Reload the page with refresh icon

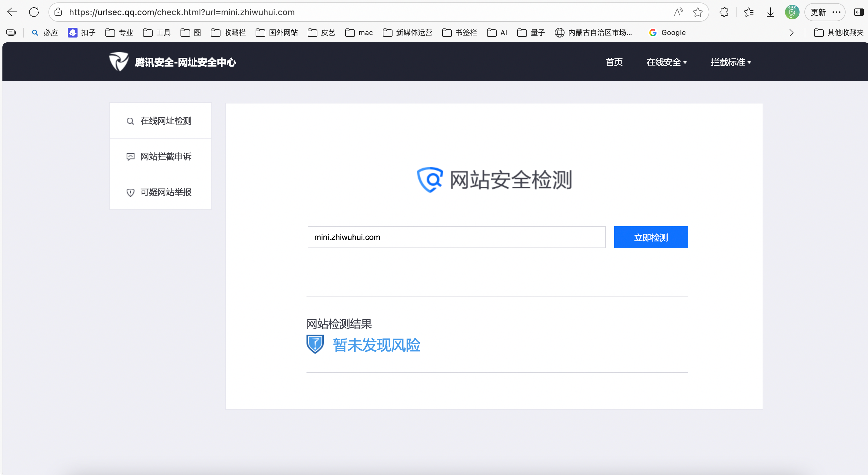(x=34, y=12)
